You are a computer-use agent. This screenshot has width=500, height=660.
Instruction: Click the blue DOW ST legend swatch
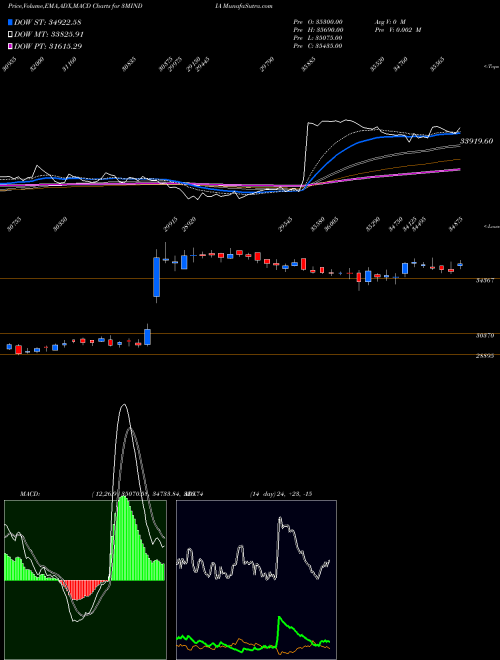point(10,22)
